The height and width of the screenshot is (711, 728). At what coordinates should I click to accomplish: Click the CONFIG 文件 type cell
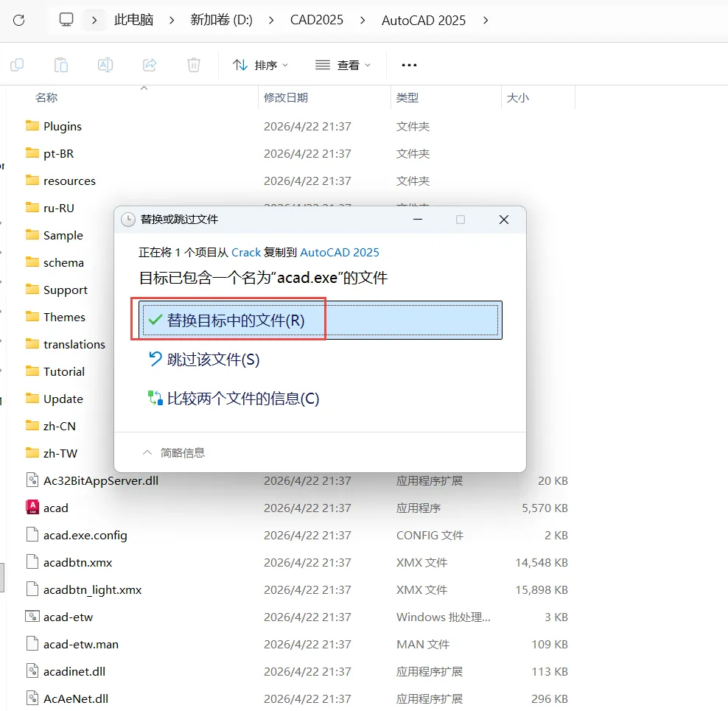430,536
